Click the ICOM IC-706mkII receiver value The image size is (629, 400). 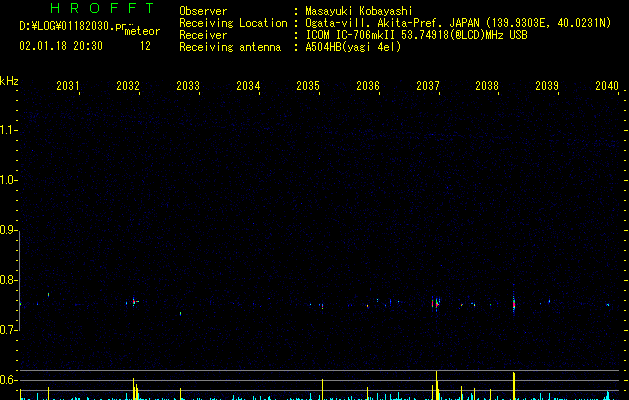(x=416, y=35)
